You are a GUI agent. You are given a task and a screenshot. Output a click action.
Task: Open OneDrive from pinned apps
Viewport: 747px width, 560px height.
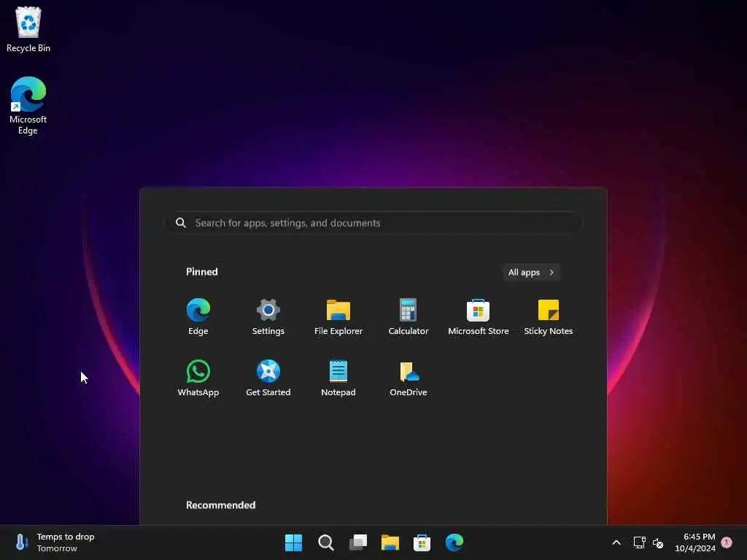409,378
